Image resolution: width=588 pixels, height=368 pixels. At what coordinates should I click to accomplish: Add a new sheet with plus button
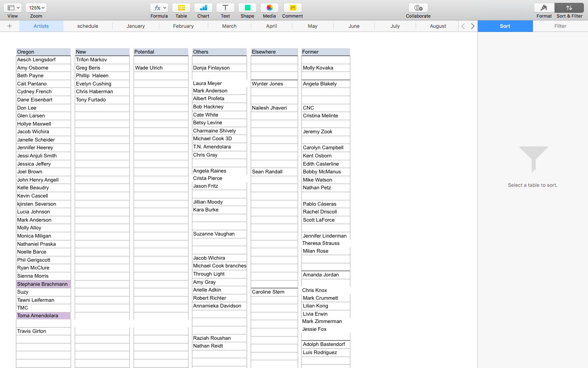[x=9, y=26]
